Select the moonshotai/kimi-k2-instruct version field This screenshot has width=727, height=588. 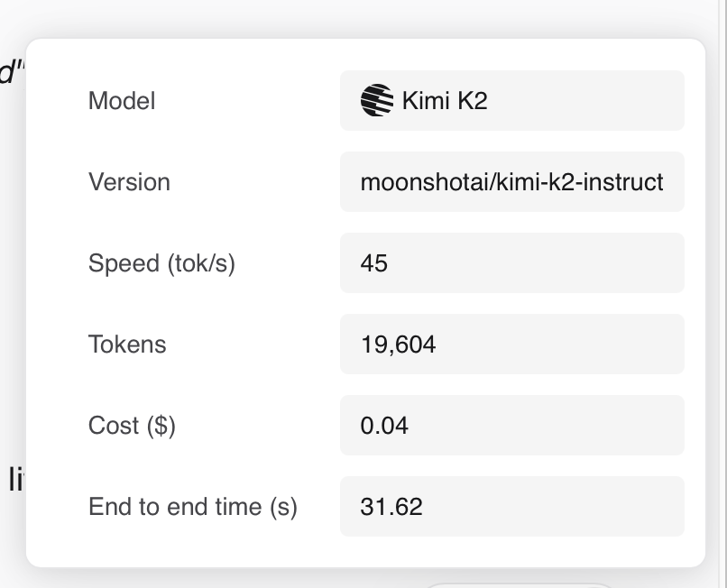coord(511,182)
